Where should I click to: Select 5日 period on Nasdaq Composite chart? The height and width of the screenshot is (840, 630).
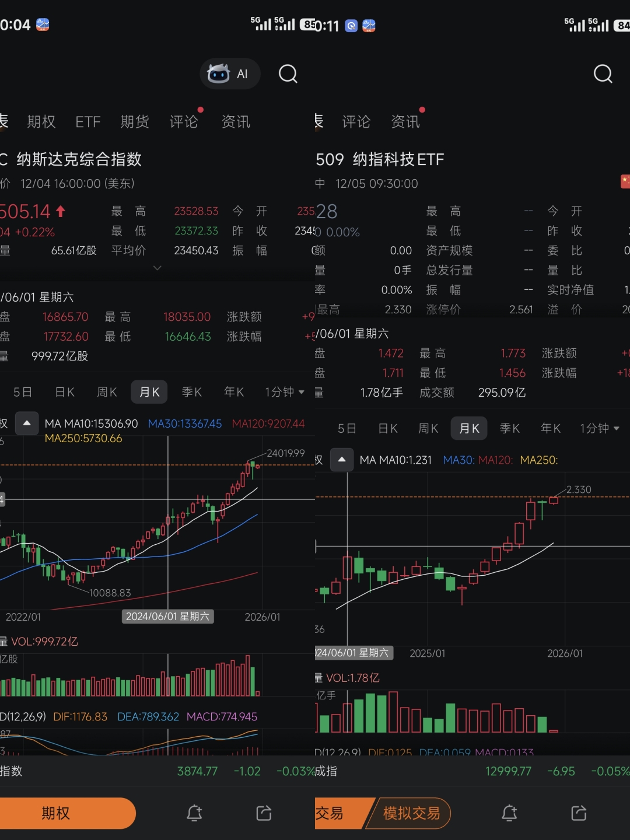tap(23, 392)
